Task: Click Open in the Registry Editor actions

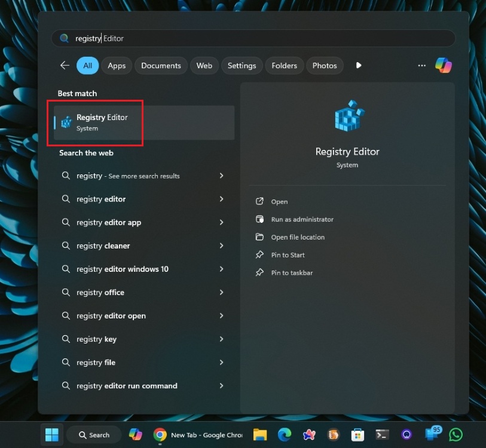Action: 279,202
